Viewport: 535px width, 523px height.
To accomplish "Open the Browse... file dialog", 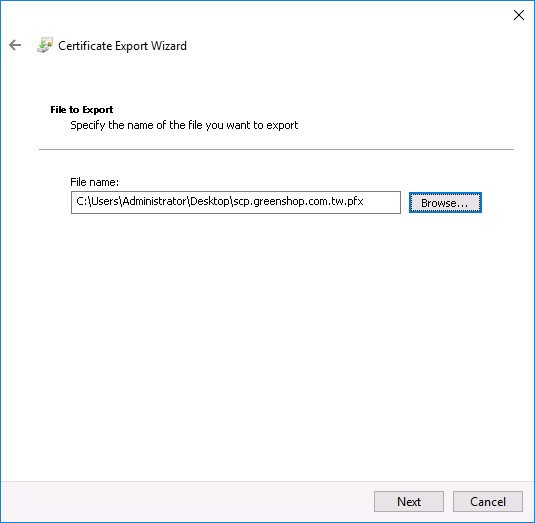I will point(445,203).
